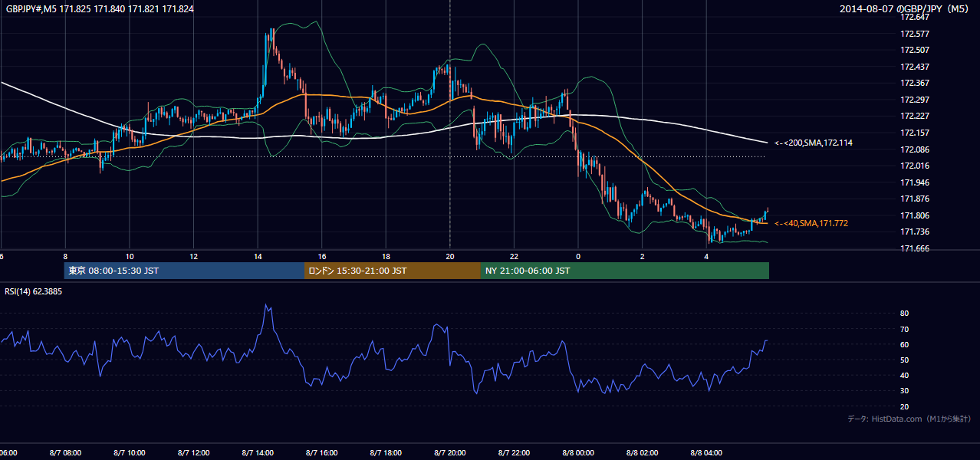Viewport: 980px width, 460px height.
Task: Click RSI axis level 80
Action: click(905, 314)
